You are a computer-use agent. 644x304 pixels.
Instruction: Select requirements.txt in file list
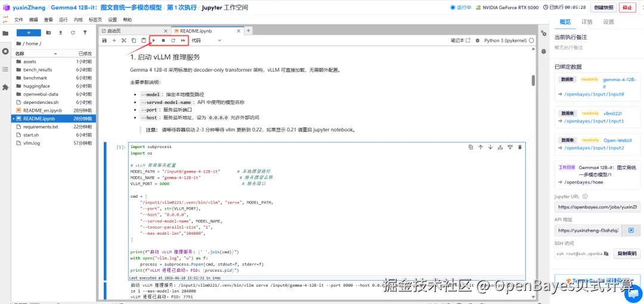tap(54, 127)
